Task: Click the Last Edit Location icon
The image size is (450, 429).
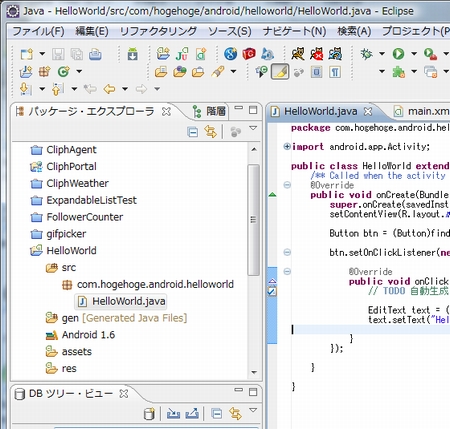Action: [90, 89]
